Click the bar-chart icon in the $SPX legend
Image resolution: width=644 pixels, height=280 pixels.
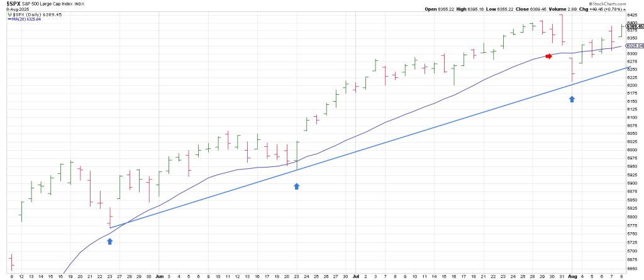point(9,14)
